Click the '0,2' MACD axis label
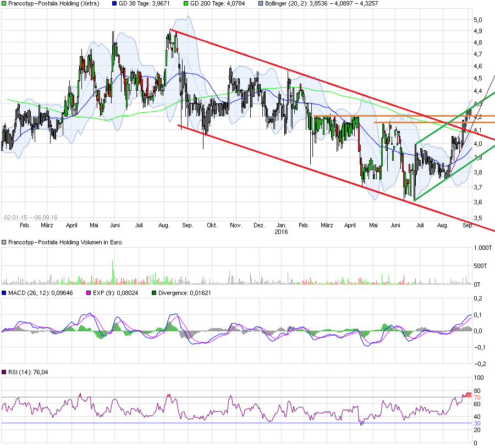495x448 pixels. 478,298
